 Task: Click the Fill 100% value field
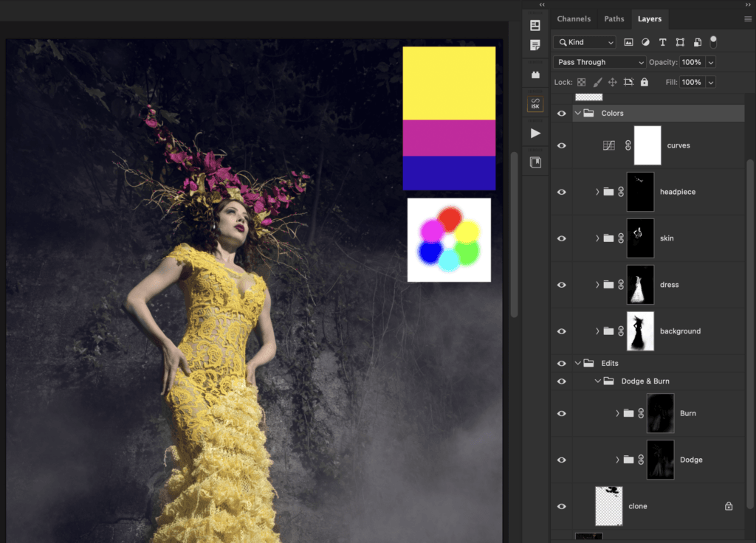[x=692, y=83]
